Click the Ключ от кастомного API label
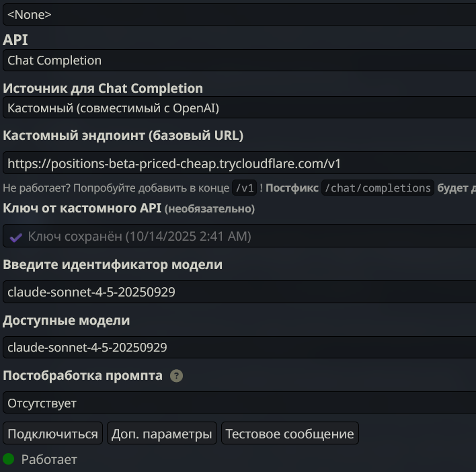Viewport: 476px width, 472px height. pos(81,208)
